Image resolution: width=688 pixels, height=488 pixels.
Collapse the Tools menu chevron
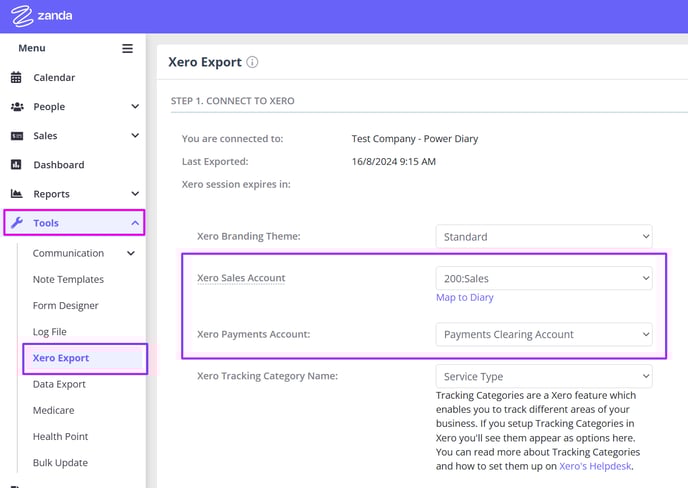[135, 223]
